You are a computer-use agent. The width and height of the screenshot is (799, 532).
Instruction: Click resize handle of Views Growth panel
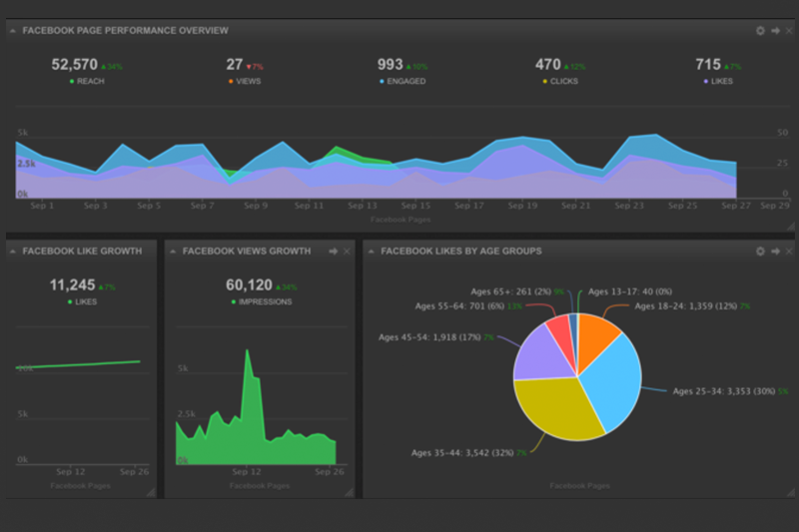(x=349, y=492)
